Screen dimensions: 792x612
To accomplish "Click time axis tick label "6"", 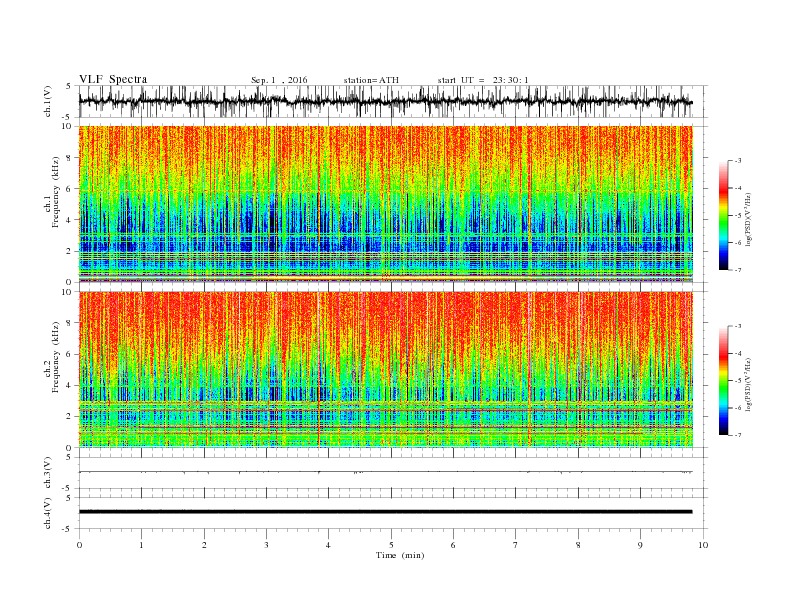I will (453, 545).
